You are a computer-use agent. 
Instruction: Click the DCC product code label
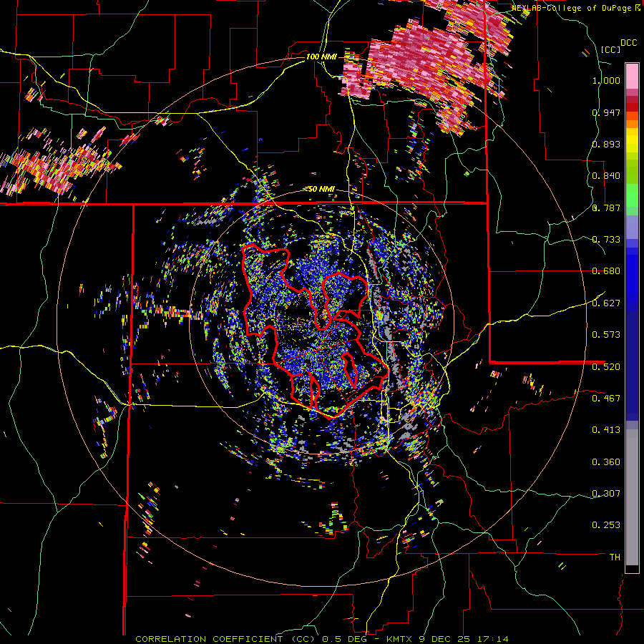[628, 43]
